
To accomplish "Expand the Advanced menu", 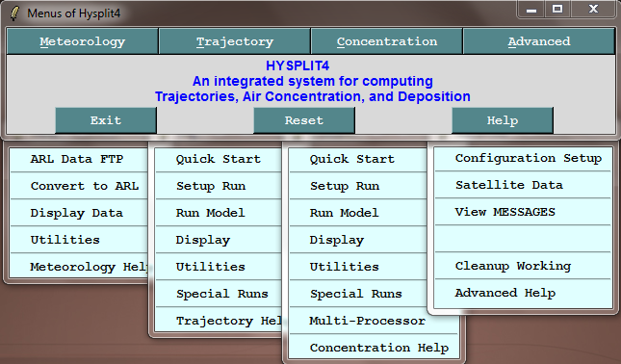I will point(539,41).
